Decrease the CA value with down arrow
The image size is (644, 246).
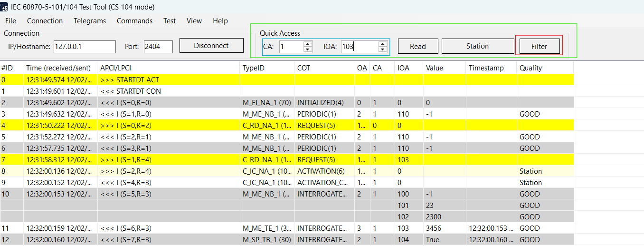(308, 49)
